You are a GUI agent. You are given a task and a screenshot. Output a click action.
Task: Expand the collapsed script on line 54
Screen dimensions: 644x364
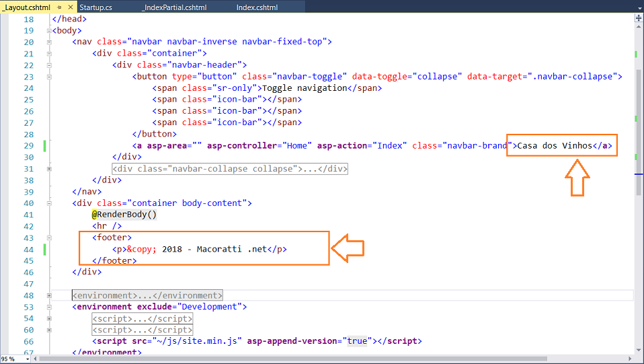coord(49,318)
